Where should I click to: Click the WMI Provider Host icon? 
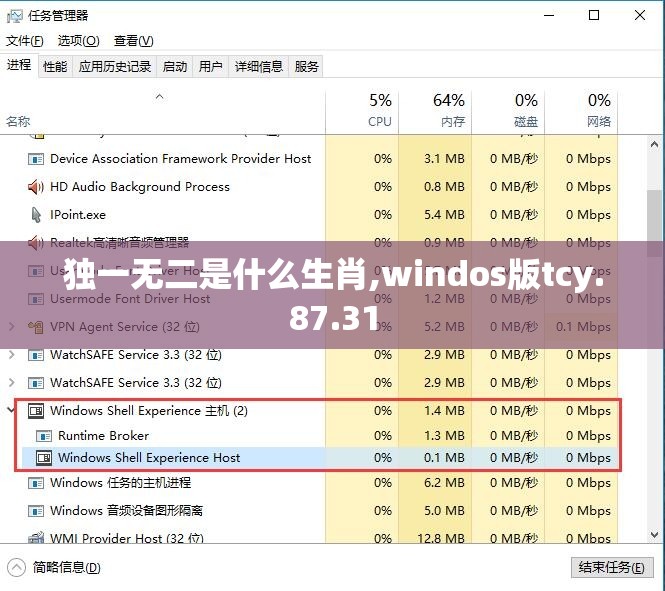(36, 538)
